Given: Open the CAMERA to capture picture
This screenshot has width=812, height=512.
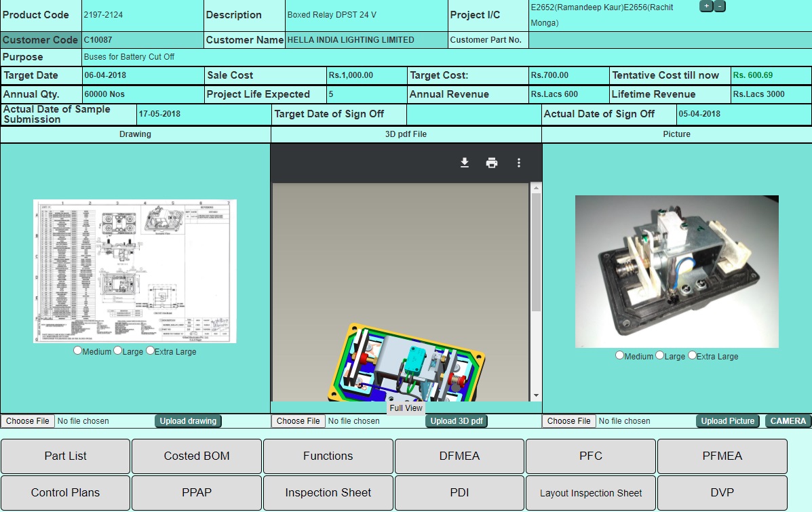Looking at the screenshot, I should click(x=788, y=421).
